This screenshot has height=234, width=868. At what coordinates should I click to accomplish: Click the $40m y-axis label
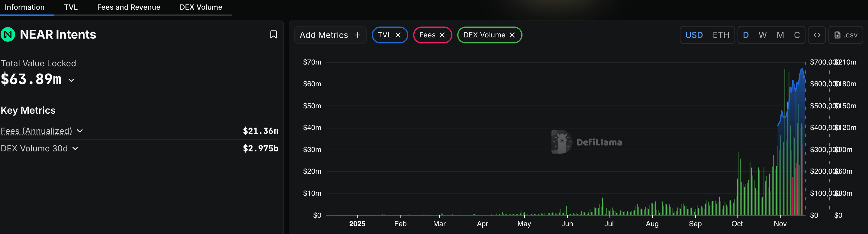[312, 128]
